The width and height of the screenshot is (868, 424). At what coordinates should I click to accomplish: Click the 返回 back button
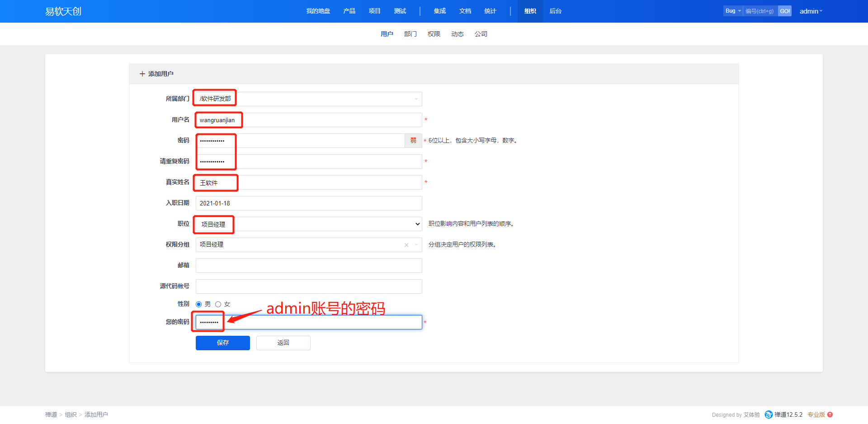(283, 343)
